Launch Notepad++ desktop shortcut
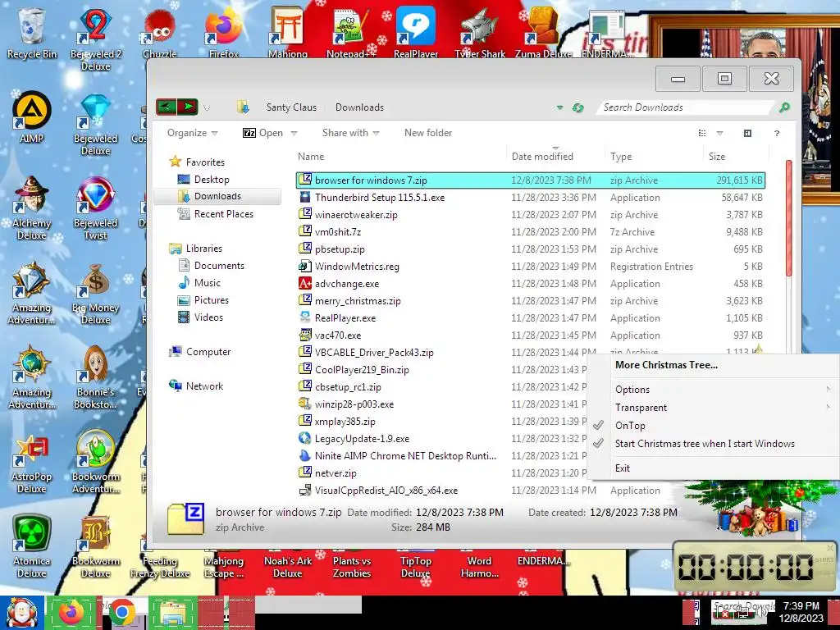The height and width of the screenshot is (630, 840). tap(351, 31)
